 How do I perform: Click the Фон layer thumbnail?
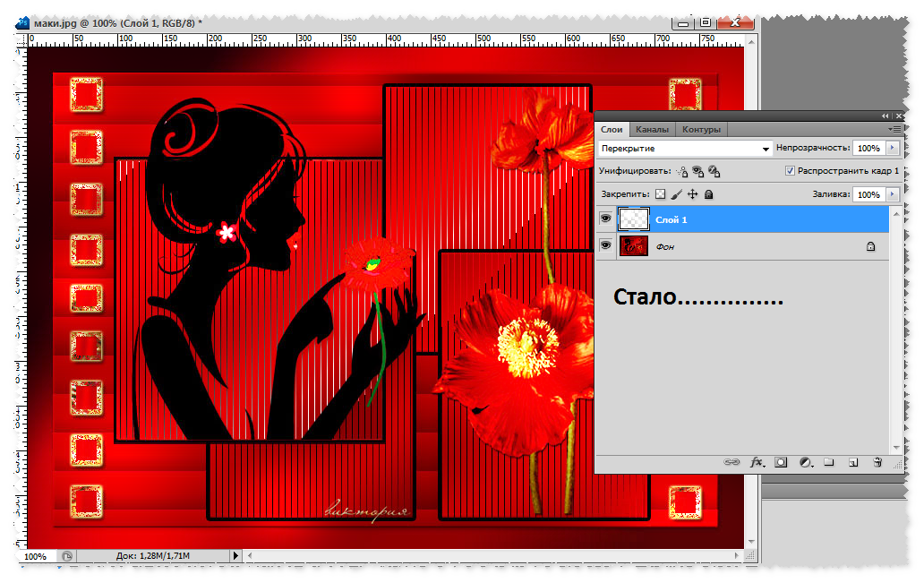tap(634, 245)
